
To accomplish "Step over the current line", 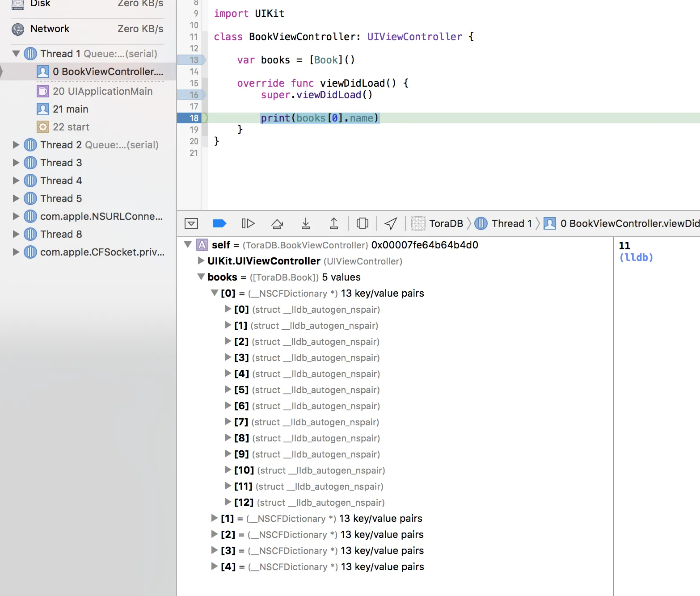I will click(x=277, y=223).
